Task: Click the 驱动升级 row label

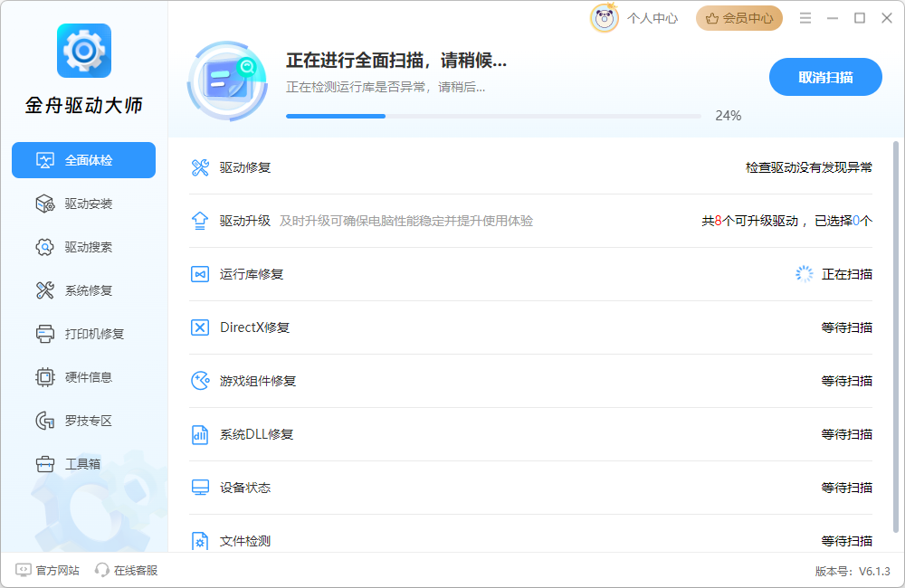Action: coord(244,221)
